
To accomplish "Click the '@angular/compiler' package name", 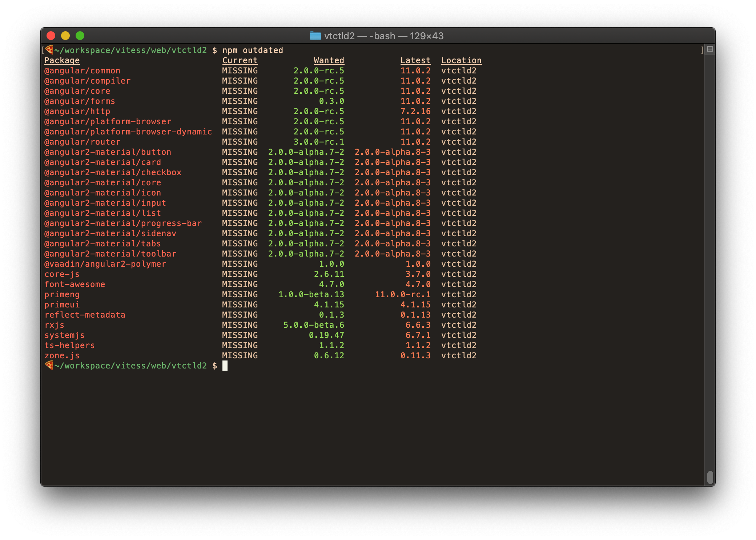I will pyautogui.click(x=88, y=81).
